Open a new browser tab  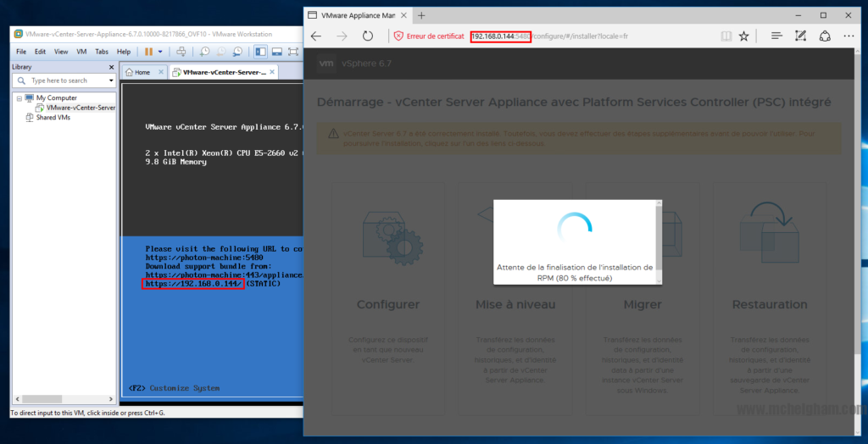[421, 15]
